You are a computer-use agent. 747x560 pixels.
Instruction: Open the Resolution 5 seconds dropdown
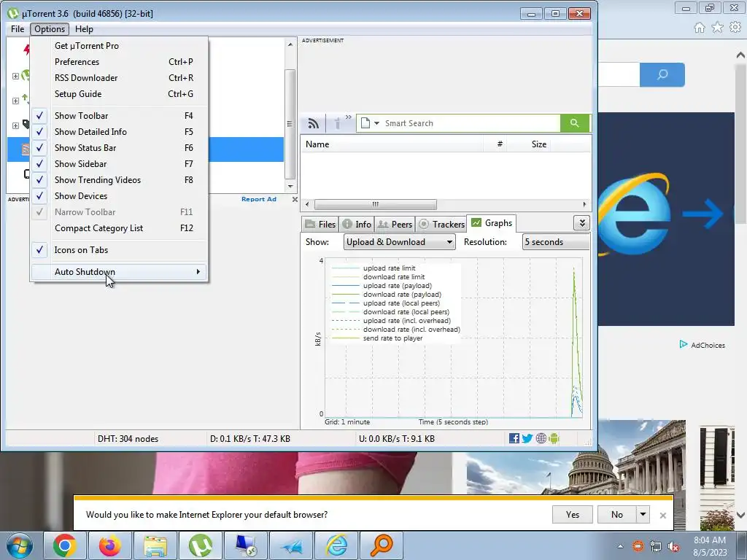(x=556, y=242)
